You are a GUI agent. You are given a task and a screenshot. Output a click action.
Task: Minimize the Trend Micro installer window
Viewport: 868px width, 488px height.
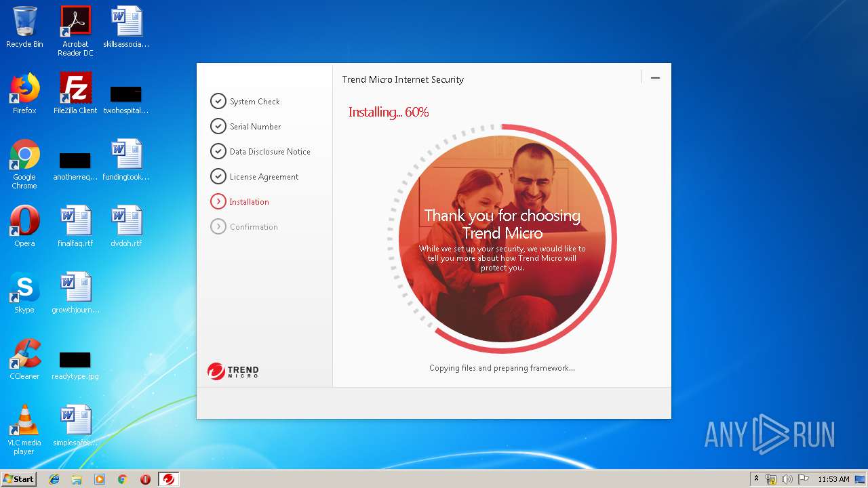(x=655, y=78)
